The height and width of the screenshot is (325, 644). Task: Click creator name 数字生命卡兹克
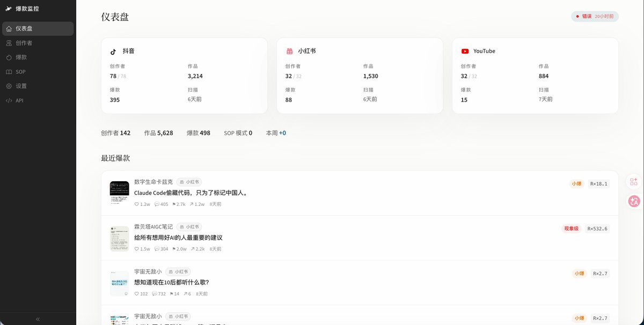pos(153,182)
